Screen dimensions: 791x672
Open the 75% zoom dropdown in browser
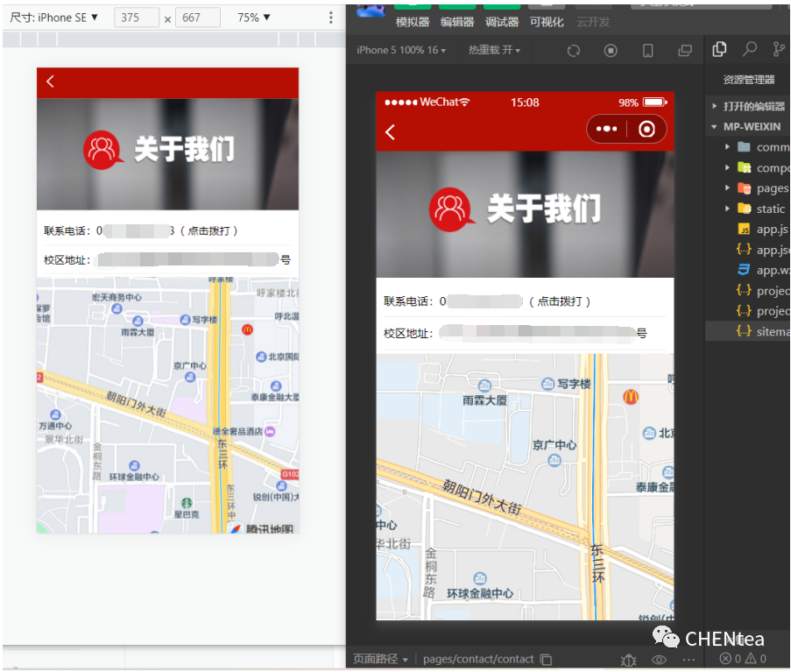[254, 18]
